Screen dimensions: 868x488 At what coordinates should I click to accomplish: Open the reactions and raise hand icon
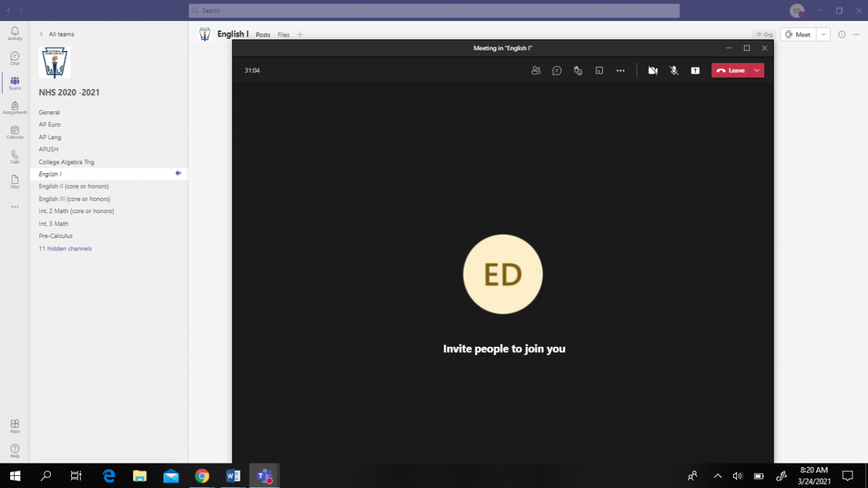click(x=578, y=71)
